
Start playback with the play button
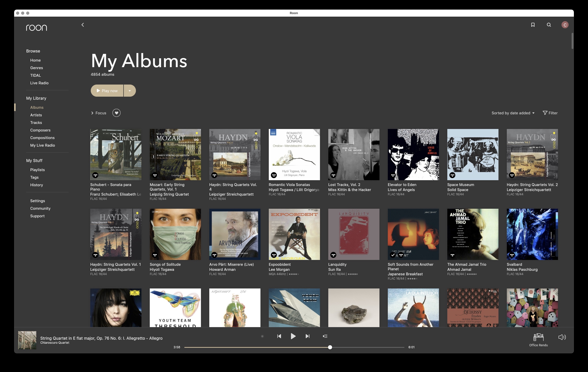point(293,336)
